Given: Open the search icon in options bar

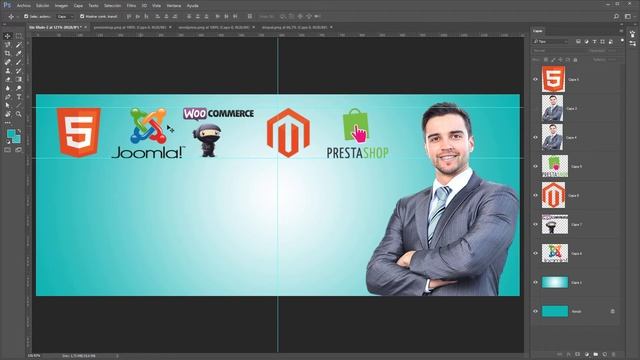Looking at the screenshot, I should coord(616,16).
